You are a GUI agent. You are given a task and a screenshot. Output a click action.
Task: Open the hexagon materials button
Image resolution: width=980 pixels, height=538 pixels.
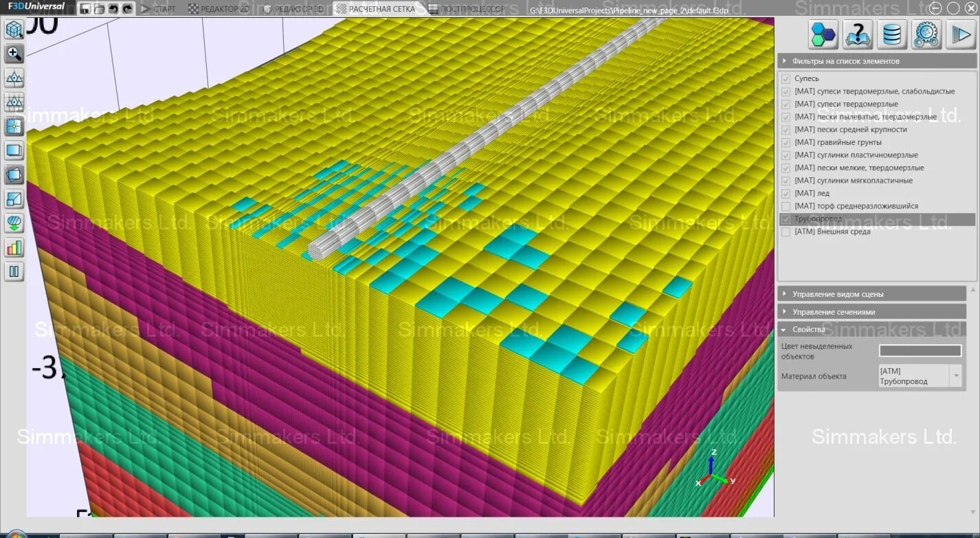click(x=823, y=34)
